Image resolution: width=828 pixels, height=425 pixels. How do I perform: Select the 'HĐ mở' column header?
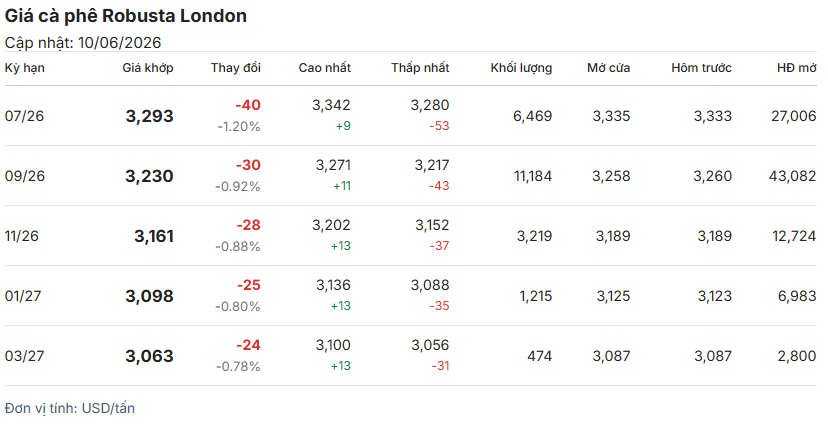click(x=797, y=68)
